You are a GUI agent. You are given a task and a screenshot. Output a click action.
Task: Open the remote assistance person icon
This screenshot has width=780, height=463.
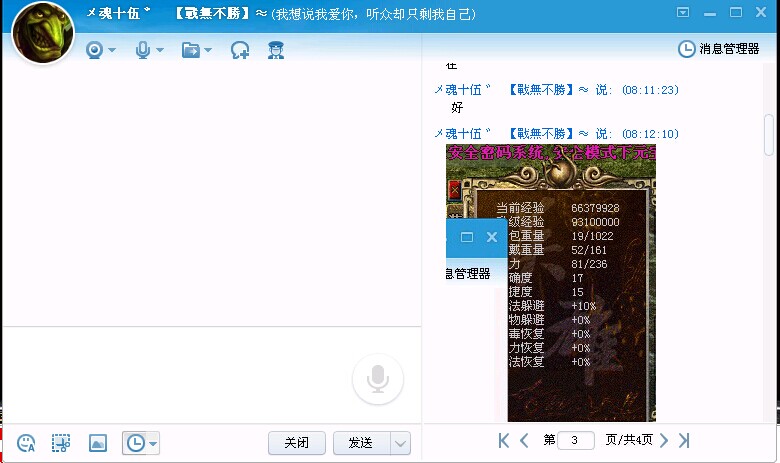click(x=276, y=50)
